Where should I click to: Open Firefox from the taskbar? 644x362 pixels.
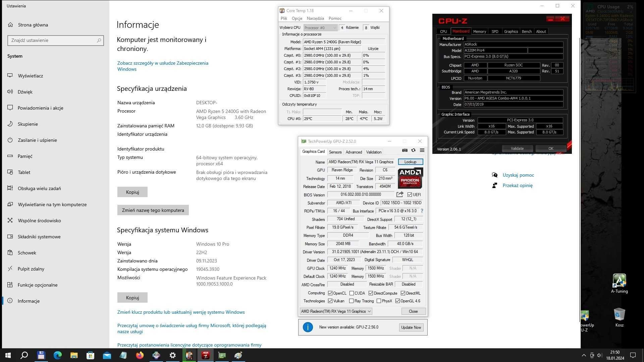coord(140,355)
